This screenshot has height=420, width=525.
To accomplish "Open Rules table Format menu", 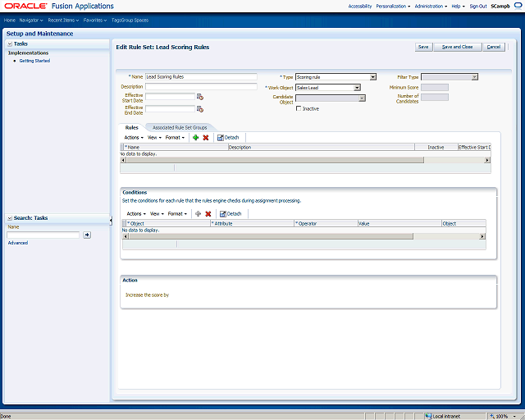I will (x=175, y=137).
